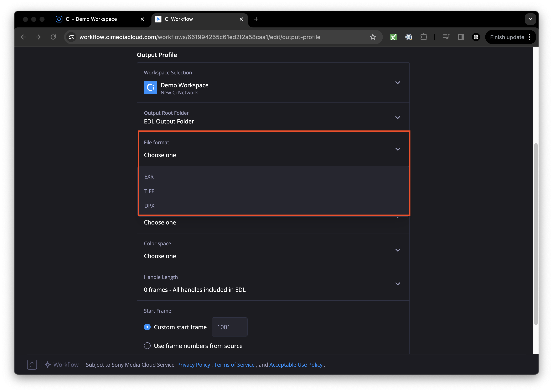This screenshot has height=392, width=553.
Task: Click the Workflow logo in the footer
Action: pos(62,365)
